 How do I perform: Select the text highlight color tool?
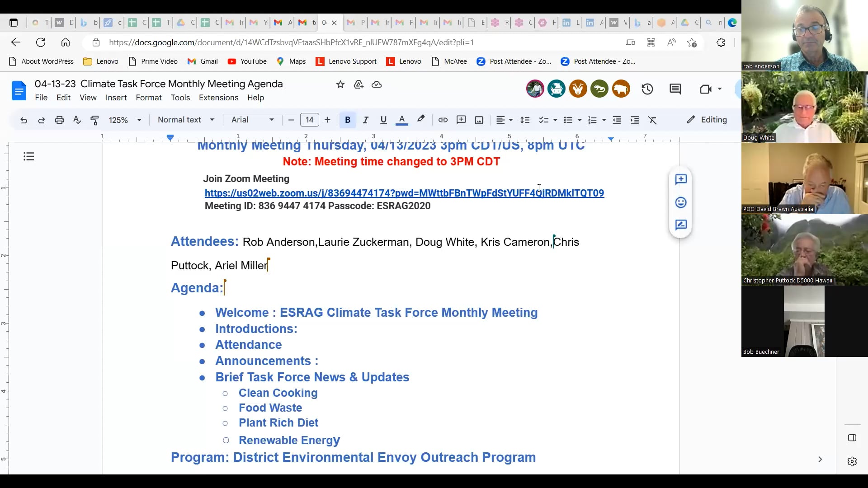(x=420, y=120)
